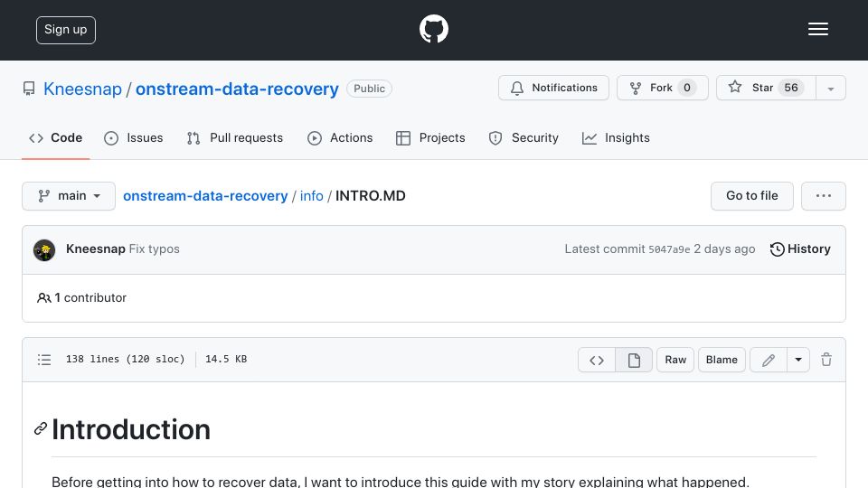Screen dimensions: 868x488
Task: Show the 1 contributor list
Action: click(82, 297)
